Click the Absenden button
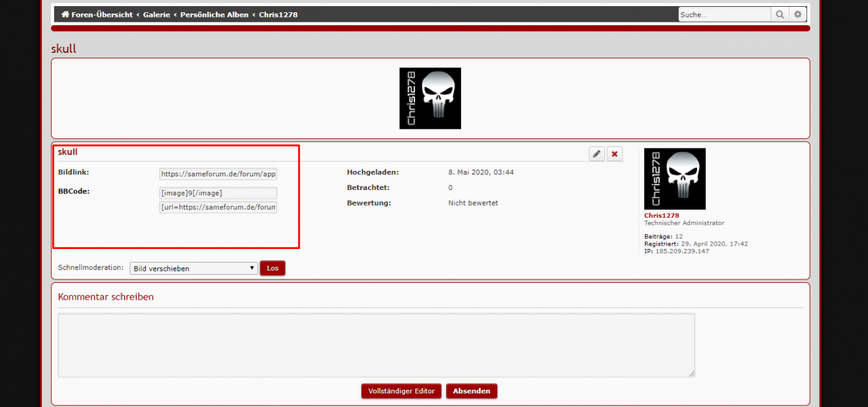This screenshot has height=407, width=868. coord(471,391)
